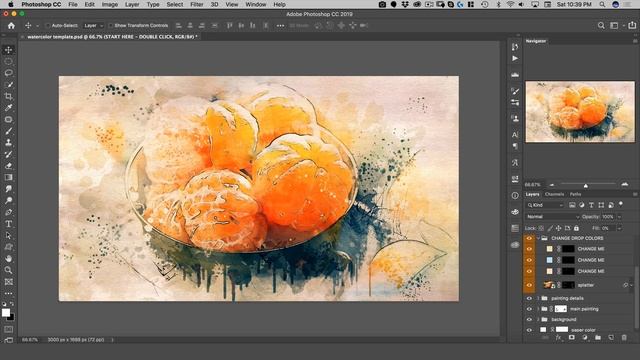Select the Dodge tool
640x360 pixels.
(x=8, y=200)
